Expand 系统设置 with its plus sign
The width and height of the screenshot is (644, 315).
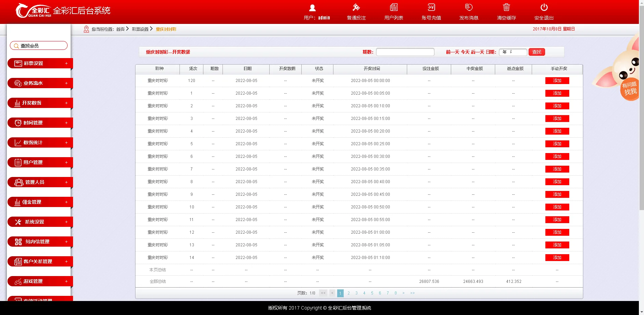[x=66, y=222]
